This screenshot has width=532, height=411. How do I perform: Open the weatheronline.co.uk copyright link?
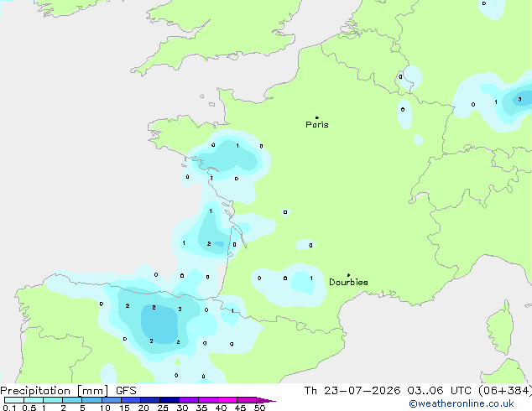click(462, 403)
